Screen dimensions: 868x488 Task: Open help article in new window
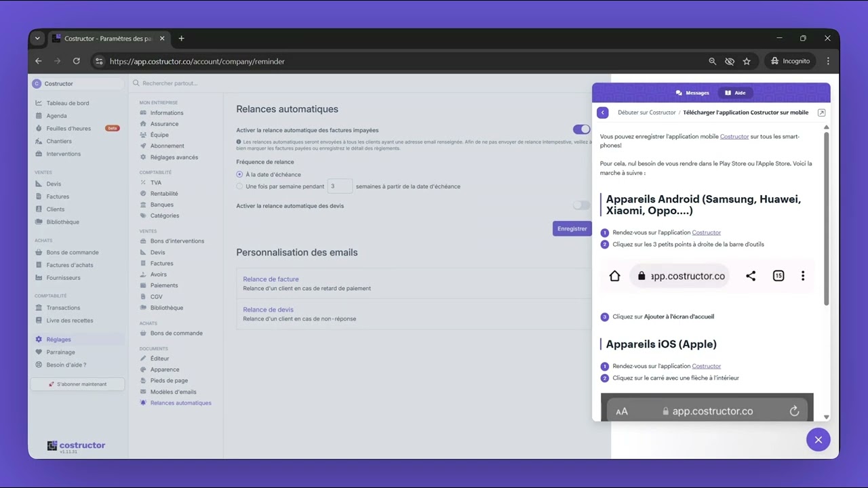pos(821,113)
